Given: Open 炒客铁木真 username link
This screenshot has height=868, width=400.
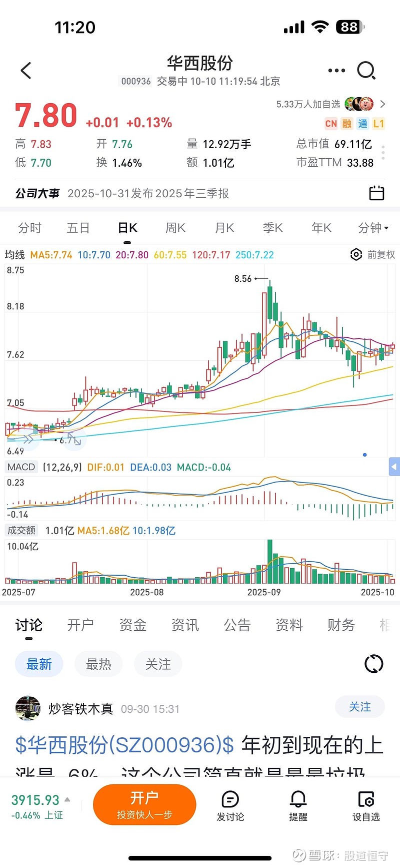Looking at the screenshot, I should pos(80,709).
